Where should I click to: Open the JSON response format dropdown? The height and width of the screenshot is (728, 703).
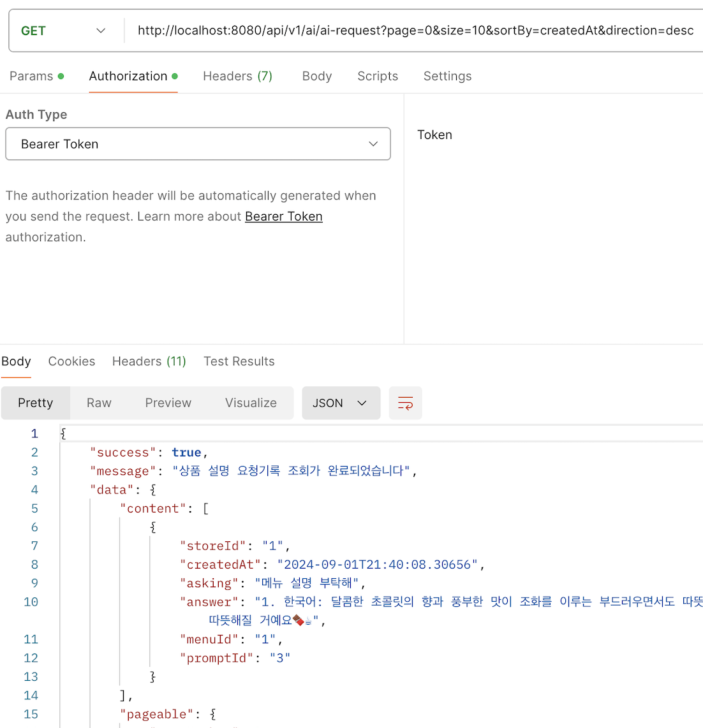(x=341, y=403)
